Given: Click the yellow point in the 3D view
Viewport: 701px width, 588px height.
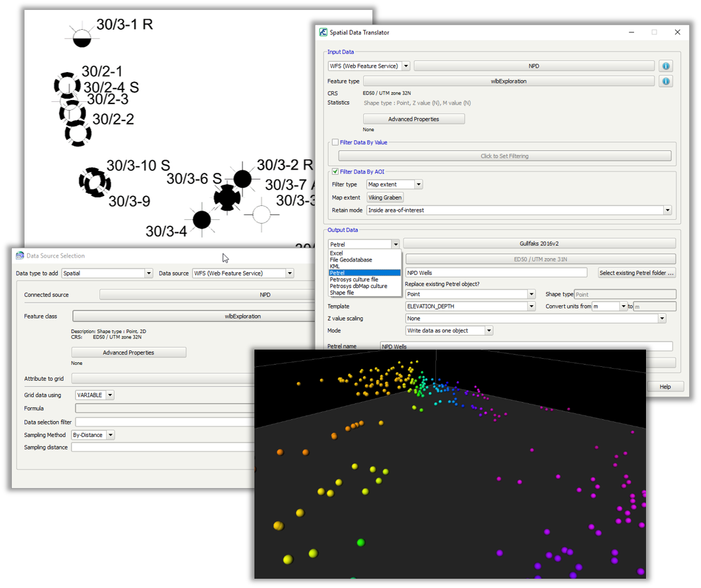Looking at the screenshot, I should pyautogui.click(x=288, y=560).
